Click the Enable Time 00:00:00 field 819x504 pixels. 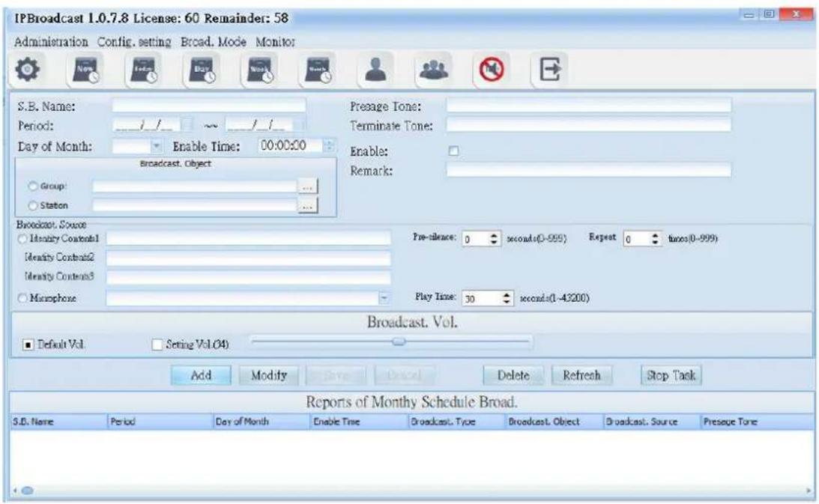point(291,146)
